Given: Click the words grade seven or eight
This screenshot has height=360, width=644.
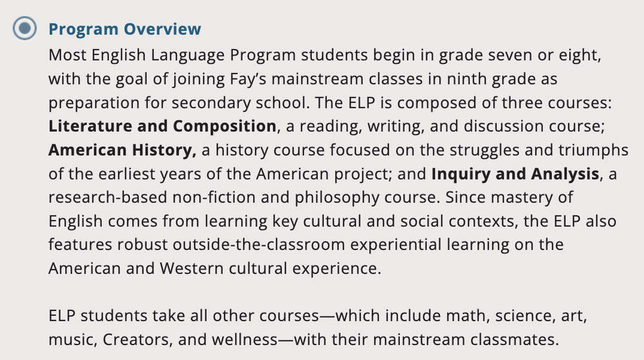Looking at the screenshot, I should (520, 55).
